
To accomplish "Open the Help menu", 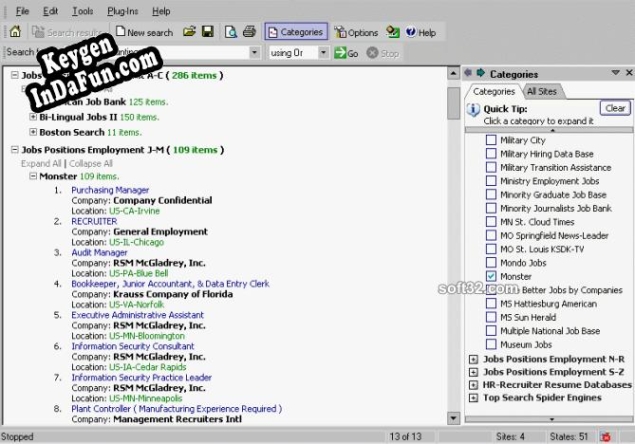I will pyautogui.click(x=161, y=11).
